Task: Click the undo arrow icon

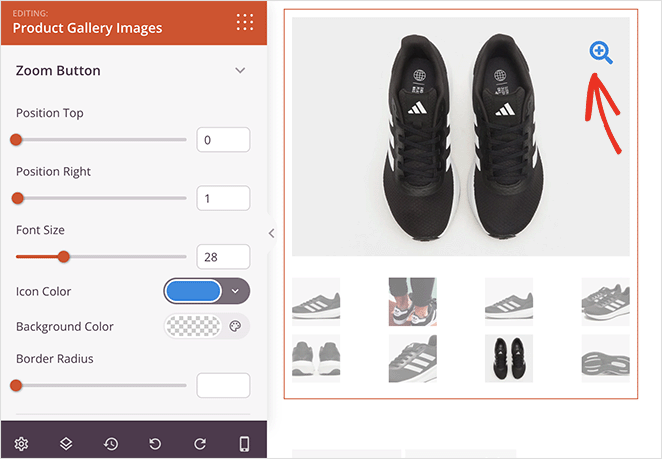Action: click(x=155, y=444)
